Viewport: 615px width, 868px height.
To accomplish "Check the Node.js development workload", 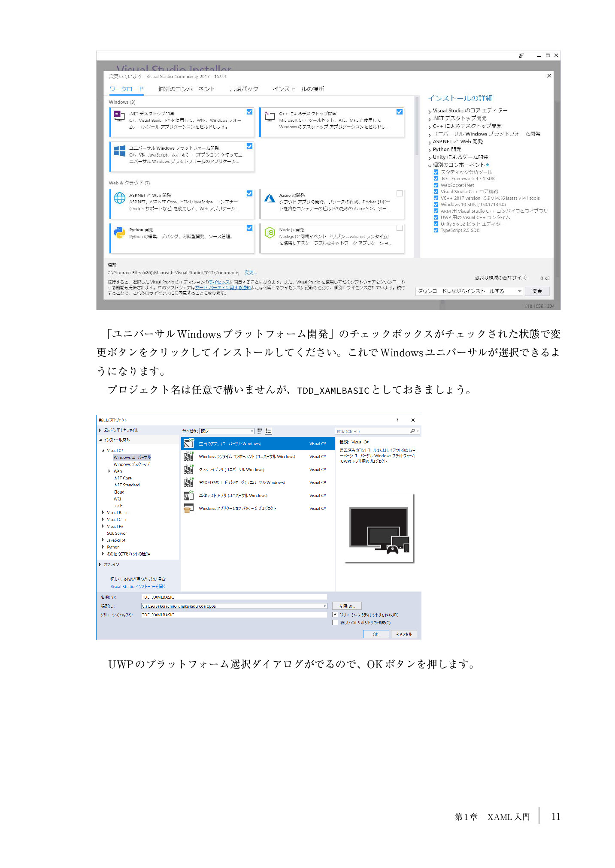I will [400, 228].
